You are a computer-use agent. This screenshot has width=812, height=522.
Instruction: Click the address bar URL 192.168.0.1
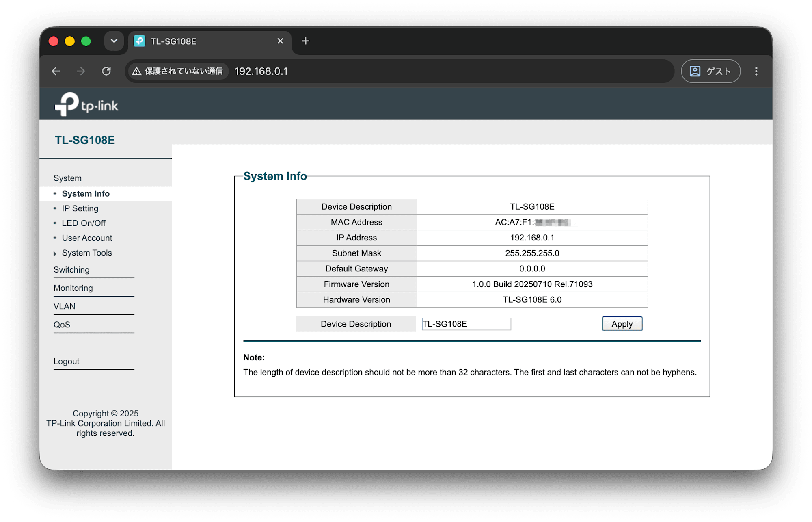[261, 71]
